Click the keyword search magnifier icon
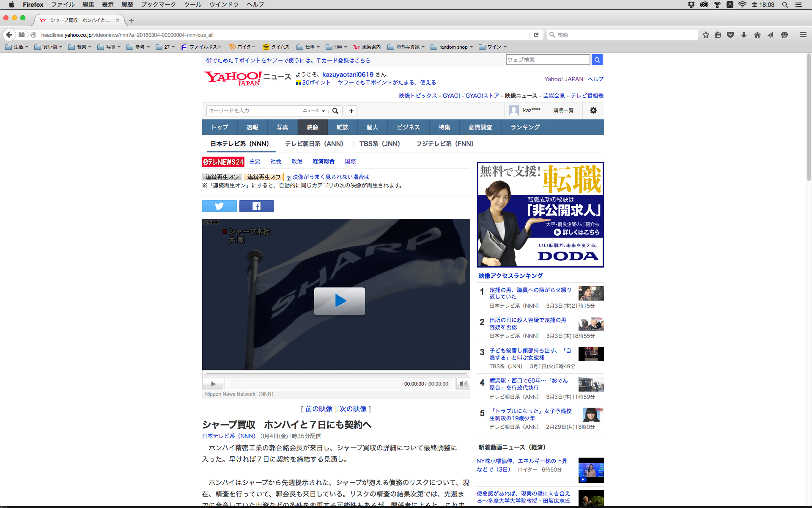The image size is (812, 508). click(335, 111)
